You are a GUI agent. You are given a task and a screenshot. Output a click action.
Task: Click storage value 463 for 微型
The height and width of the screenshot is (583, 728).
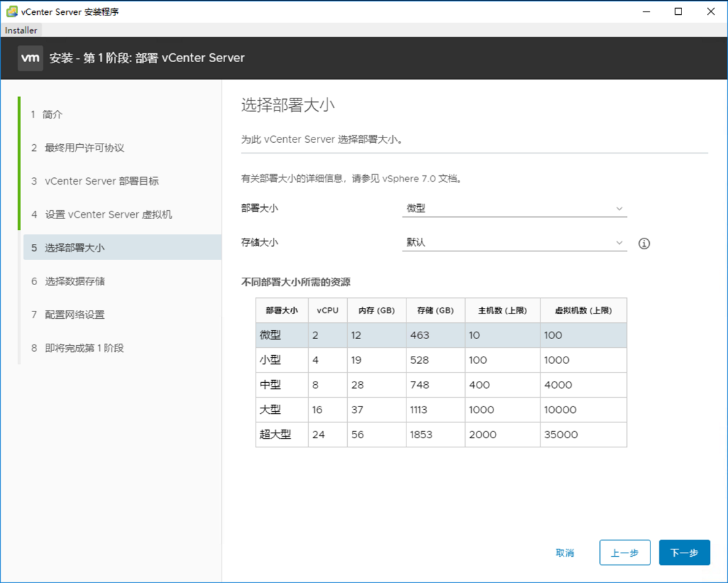click(x=420, y=335)
